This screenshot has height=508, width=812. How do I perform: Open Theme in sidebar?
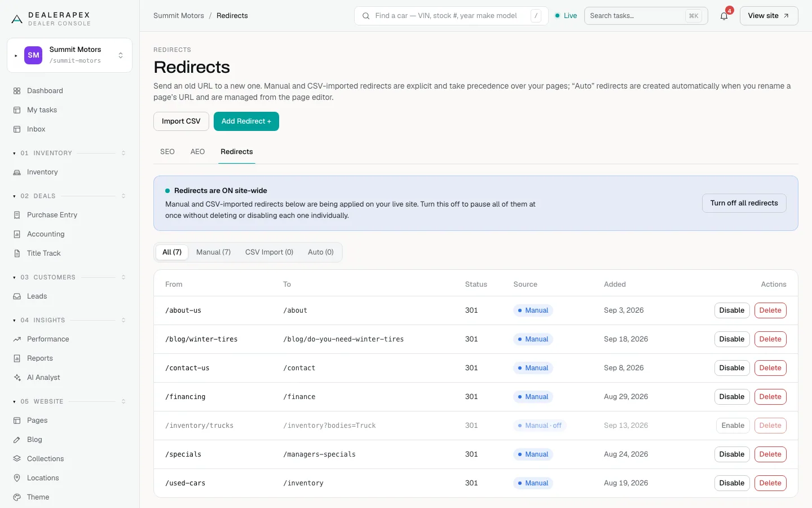click(70, 497)
